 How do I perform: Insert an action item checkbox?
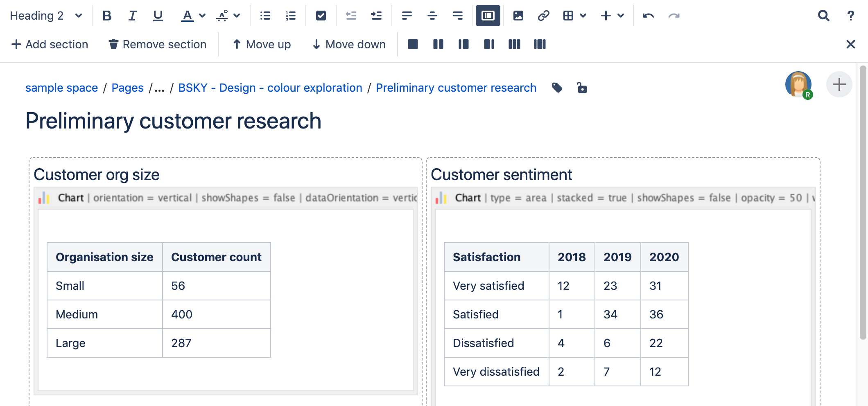pos(321,16)
